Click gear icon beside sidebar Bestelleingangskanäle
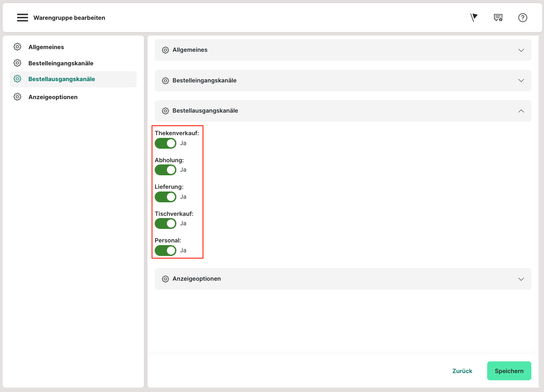The width and height of the screenshot is (544, 392). 18,63
